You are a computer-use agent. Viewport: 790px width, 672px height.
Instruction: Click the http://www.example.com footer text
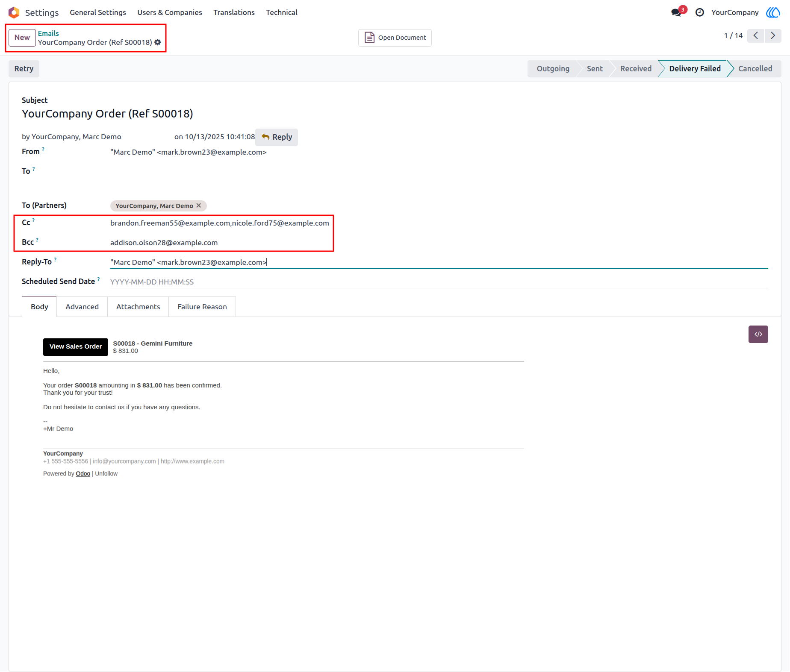(192, 461)
